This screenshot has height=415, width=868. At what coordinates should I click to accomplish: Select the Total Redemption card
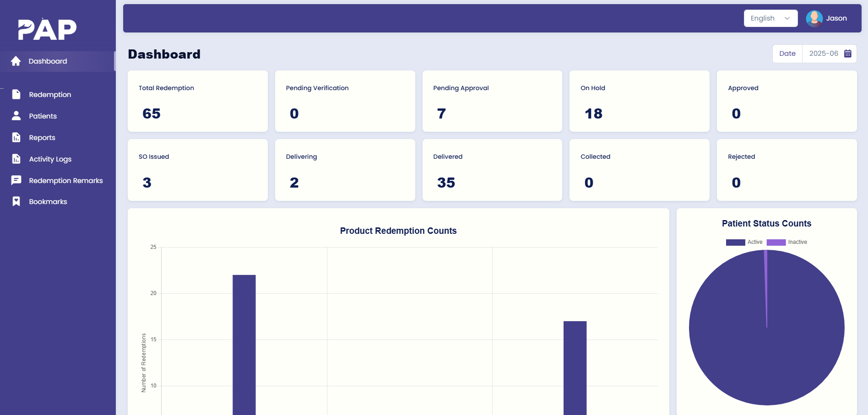tap(198, 101)
